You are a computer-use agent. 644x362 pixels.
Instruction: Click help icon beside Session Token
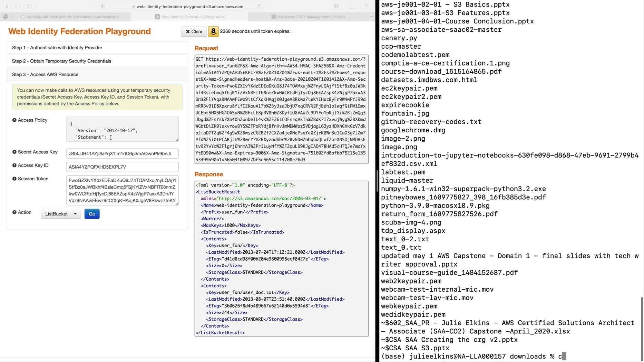(x=14, y=179)
